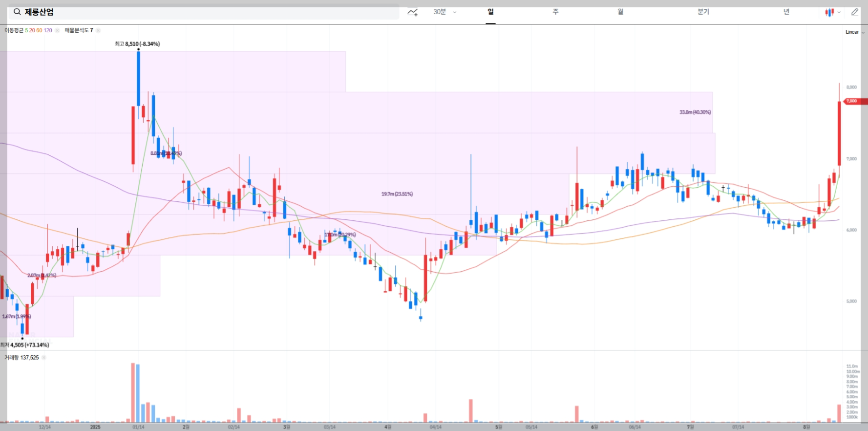
Task: Click the latest tall red candlestick
Action: point(839,133)
